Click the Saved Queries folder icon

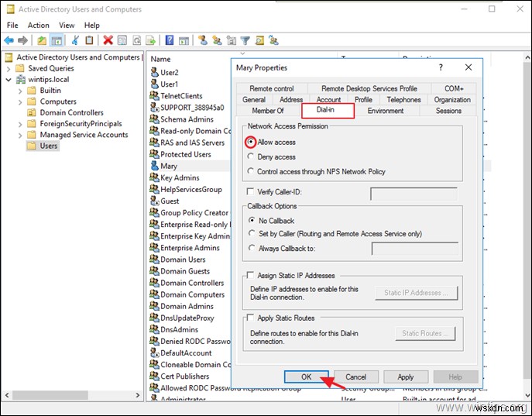[20, 68]
